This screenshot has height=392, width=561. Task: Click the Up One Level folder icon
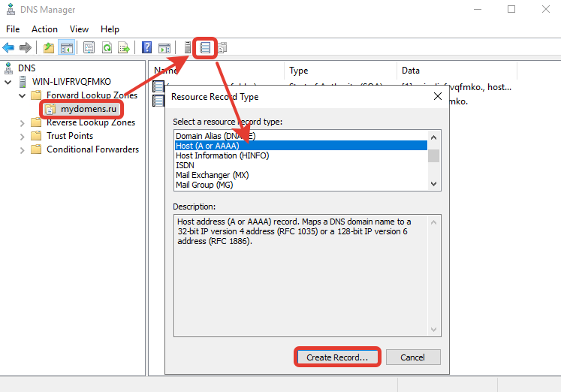[x=49, y=47]
